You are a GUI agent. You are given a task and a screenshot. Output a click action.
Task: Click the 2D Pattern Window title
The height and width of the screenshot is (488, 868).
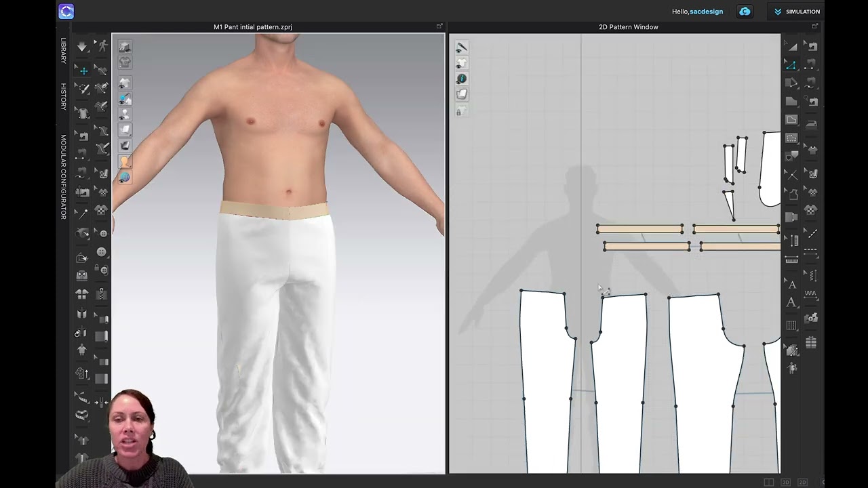[x=629, y=27]
